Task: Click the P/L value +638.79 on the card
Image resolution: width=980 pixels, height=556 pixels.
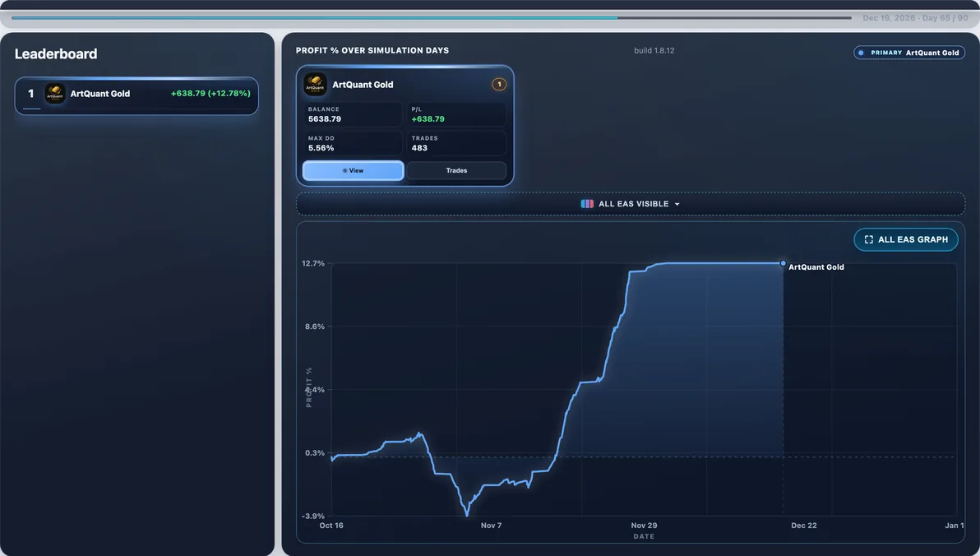Action: coord(428,118)
